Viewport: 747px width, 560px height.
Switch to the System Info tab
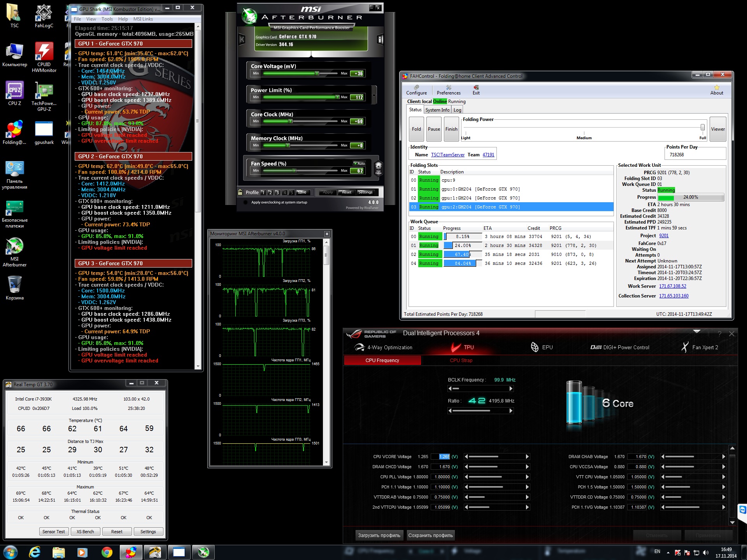[x=437, y=110]
